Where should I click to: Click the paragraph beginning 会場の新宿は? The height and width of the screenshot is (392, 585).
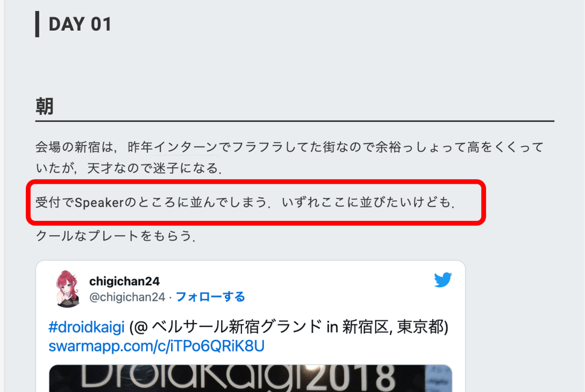289,157
